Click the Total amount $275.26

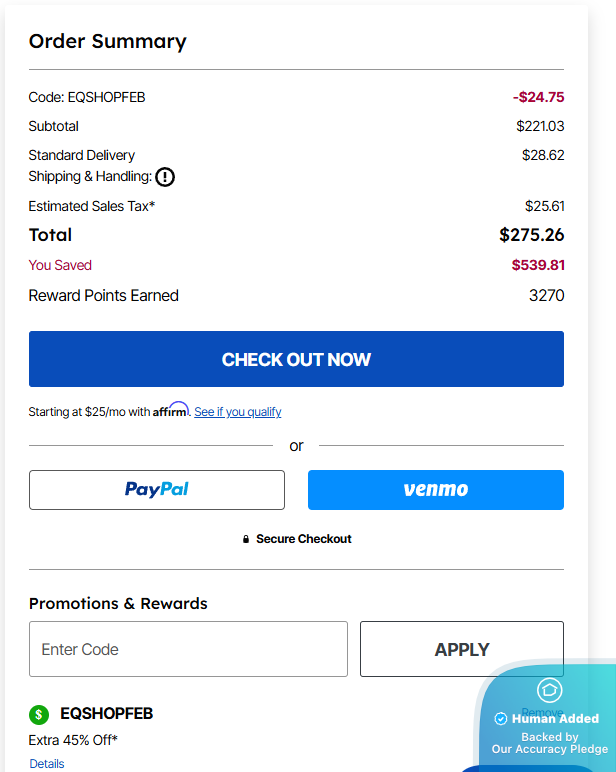[531, 235]
